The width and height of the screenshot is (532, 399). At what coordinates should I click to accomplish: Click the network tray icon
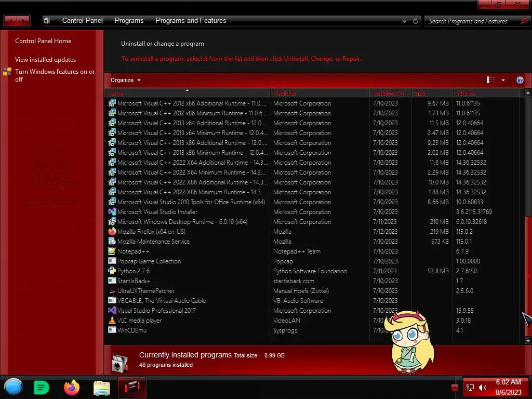(x=470, y=388)
